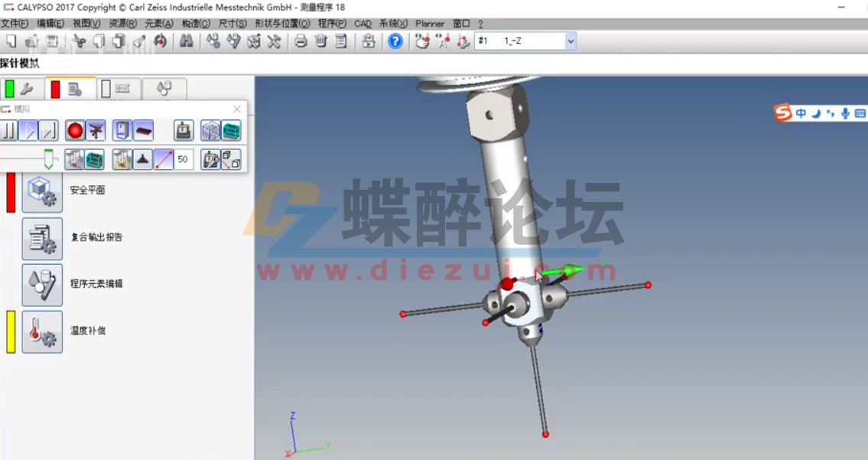Open search with the binoculars icon
The height and width of the screenshot is (460, 868).
point(187,41)
